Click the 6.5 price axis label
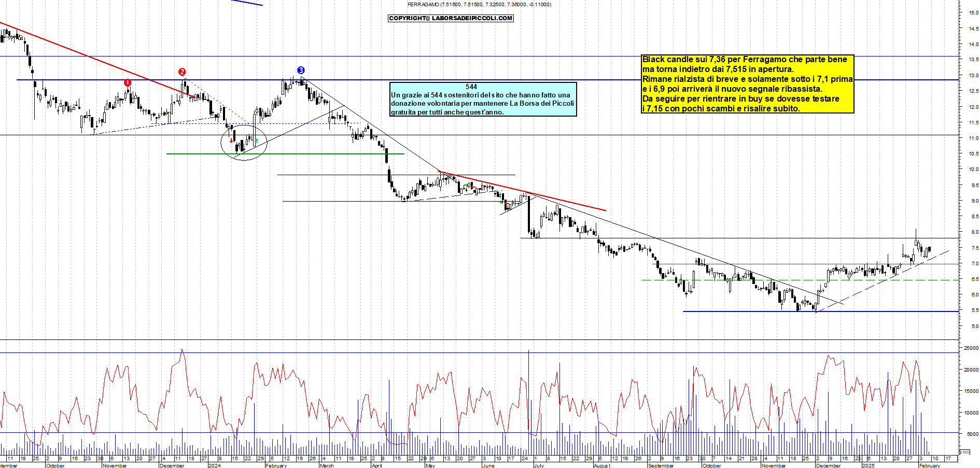This screenshot has width=980, height=468. (975, 279)
